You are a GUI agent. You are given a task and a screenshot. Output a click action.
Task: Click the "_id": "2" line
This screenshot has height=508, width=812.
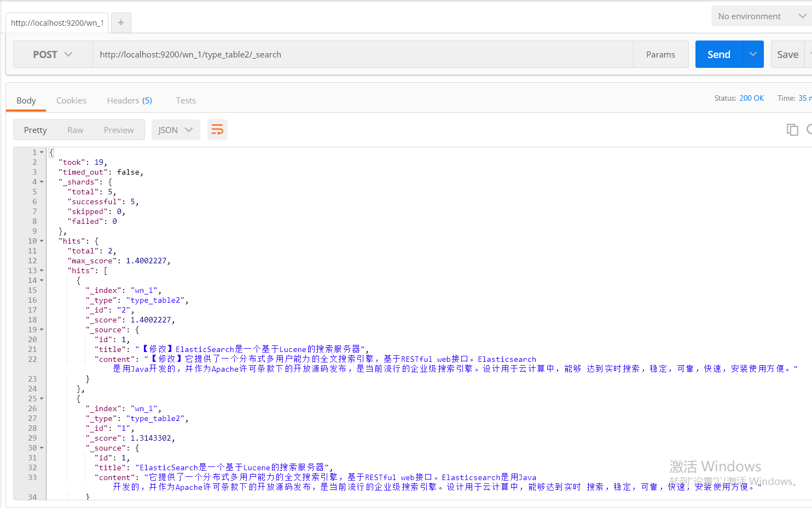[109, 310]
